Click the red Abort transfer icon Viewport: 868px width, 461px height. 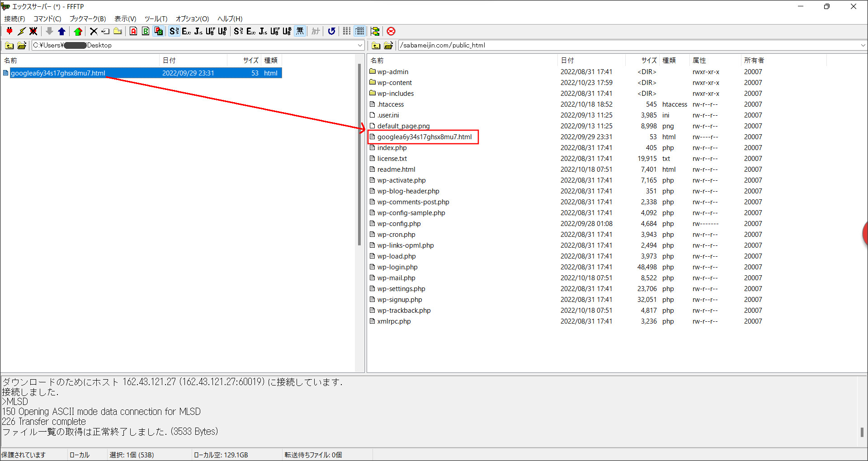click(x=391, y=31)
